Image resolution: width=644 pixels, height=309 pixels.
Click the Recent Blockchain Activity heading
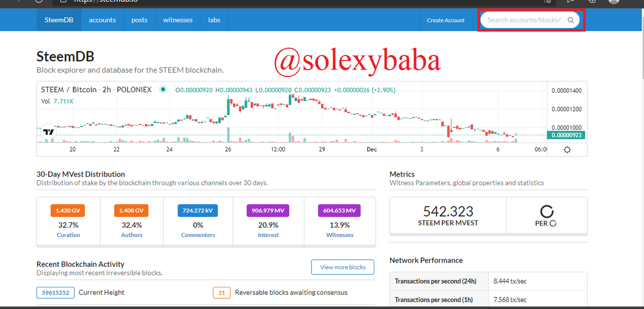(x=80, y=264)
